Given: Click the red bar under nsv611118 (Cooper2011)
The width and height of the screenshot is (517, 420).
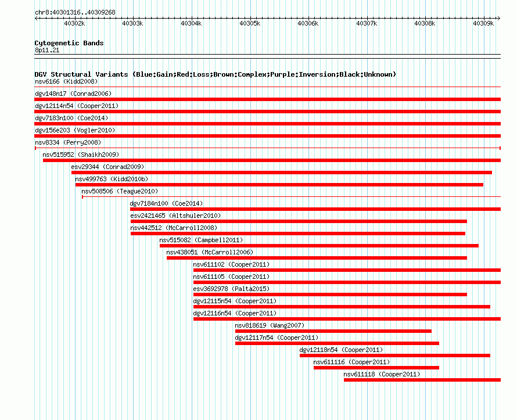Looking at the screenshot, I should 422,380.
